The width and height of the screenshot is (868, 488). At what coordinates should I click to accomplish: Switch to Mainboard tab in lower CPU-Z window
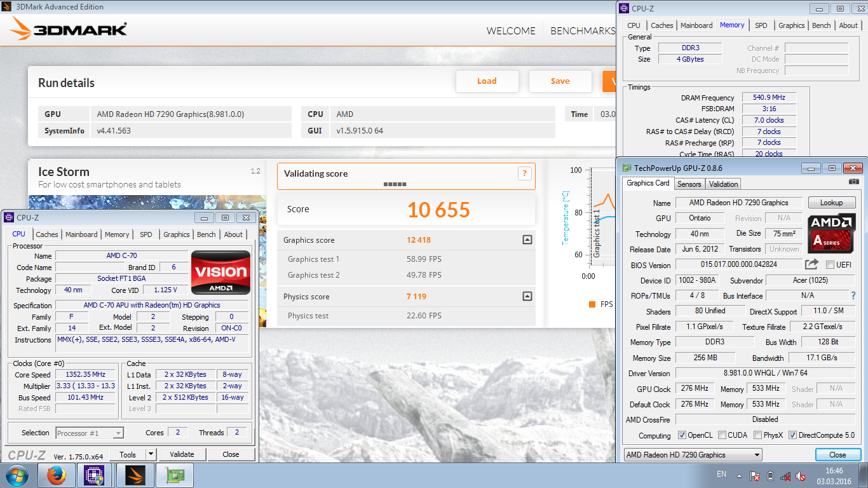pyautogui.click(x=81, y=234)
